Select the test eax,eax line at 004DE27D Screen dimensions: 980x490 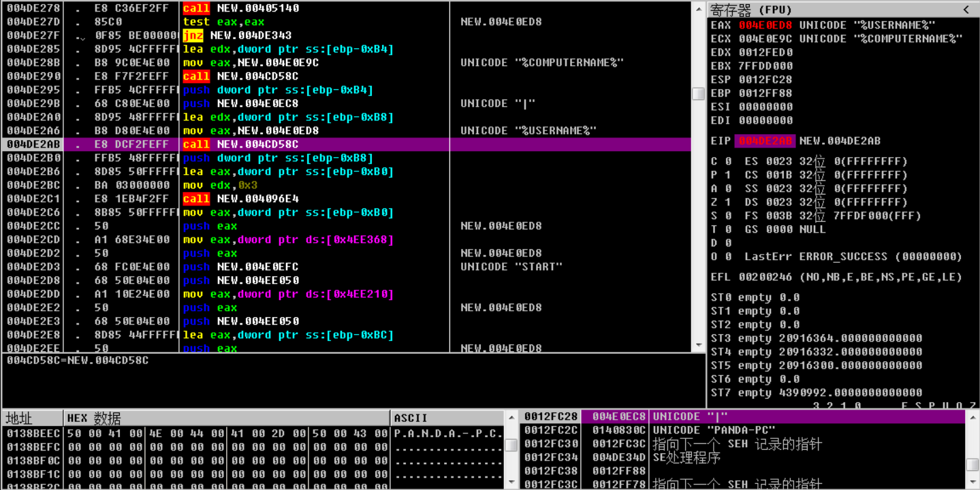[346, 22]
